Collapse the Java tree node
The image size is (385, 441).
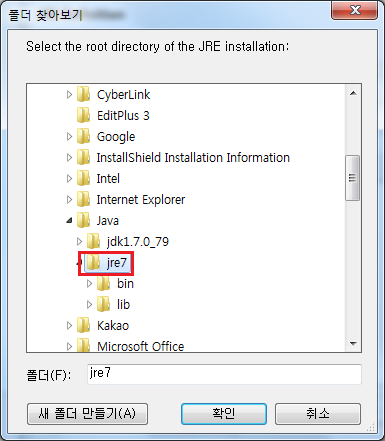pos(69,221)
